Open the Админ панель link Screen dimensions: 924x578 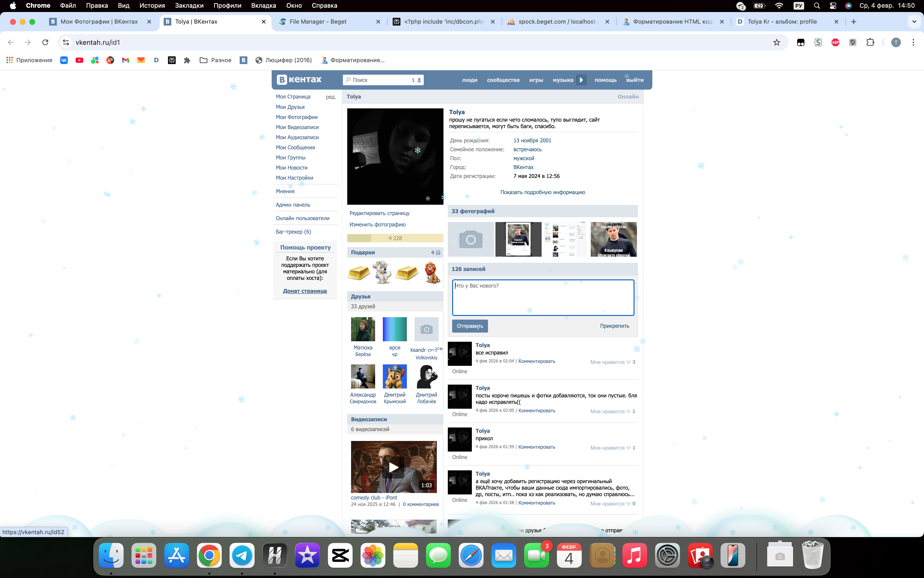click(293, 205)
